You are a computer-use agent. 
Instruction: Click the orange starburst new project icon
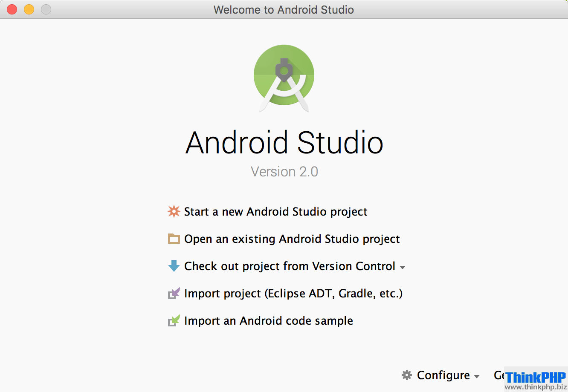(x=174, y=211)
